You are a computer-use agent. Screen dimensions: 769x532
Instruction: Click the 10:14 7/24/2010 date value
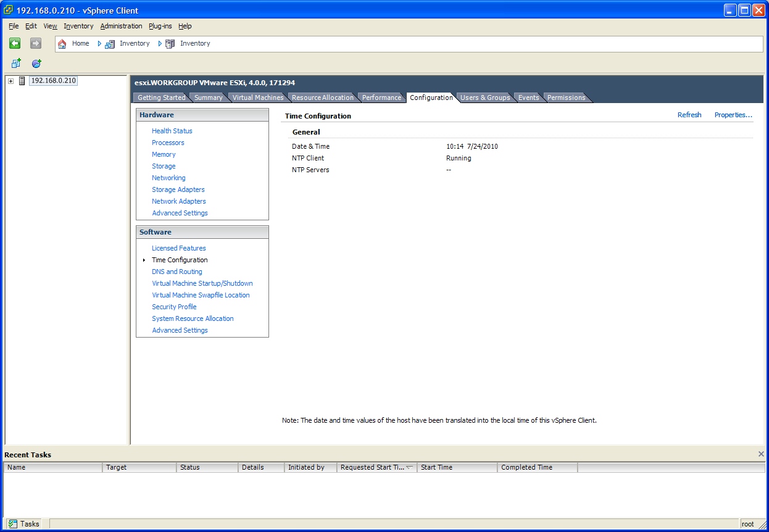(472, 147)
